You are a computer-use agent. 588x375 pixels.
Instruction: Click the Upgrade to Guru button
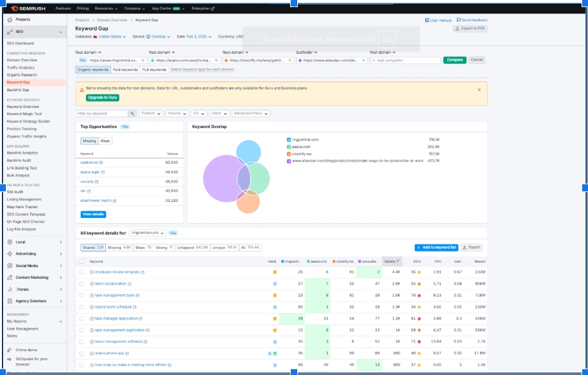pyautogui.click(x=103, y=98)
